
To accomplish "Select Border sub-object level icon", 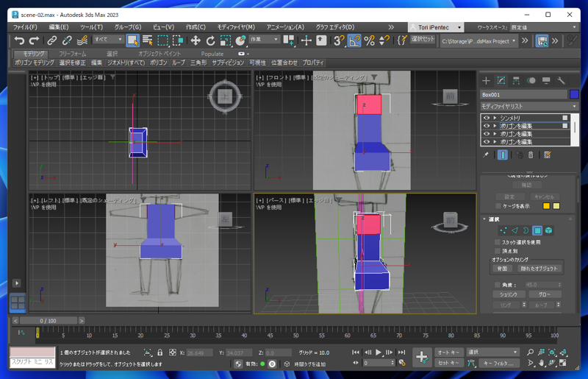I will pos(526,230).
